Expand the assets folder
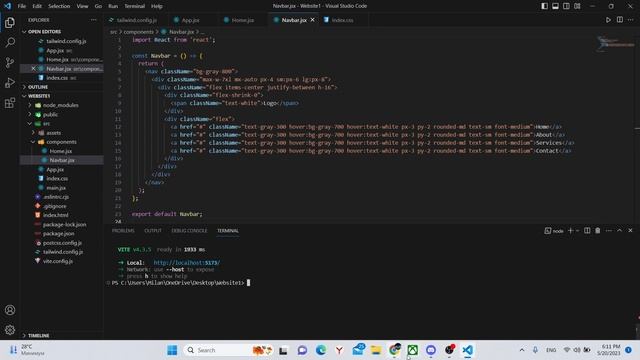The height and width of the screenshot is (360, 640). (x=61, y=133)
